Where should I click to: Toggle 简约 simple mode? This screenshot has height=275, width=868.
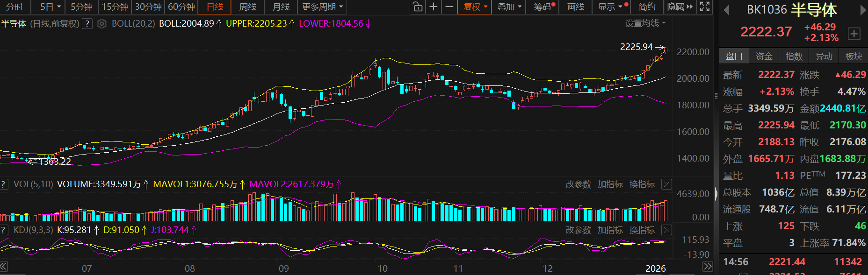coord(647,7)
